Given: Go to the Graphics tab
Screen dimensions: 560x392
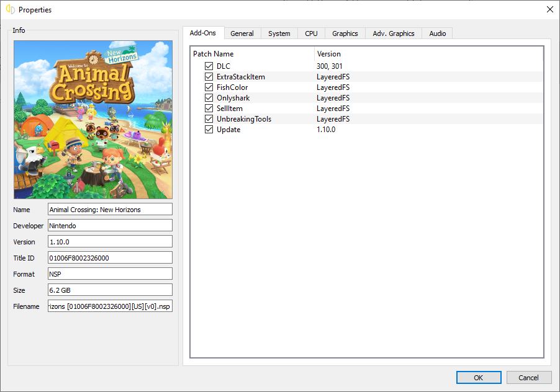Looking at the screenshot, I should [x=345, y=33].
